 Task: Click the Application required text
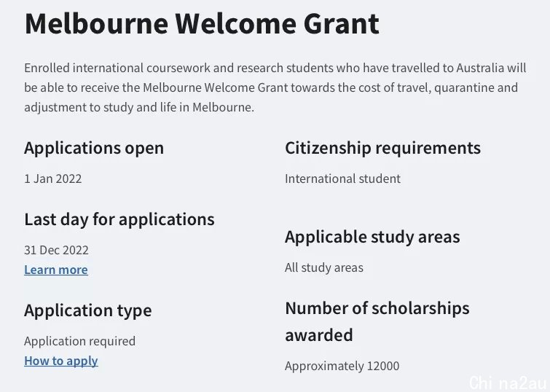(80, 341)
